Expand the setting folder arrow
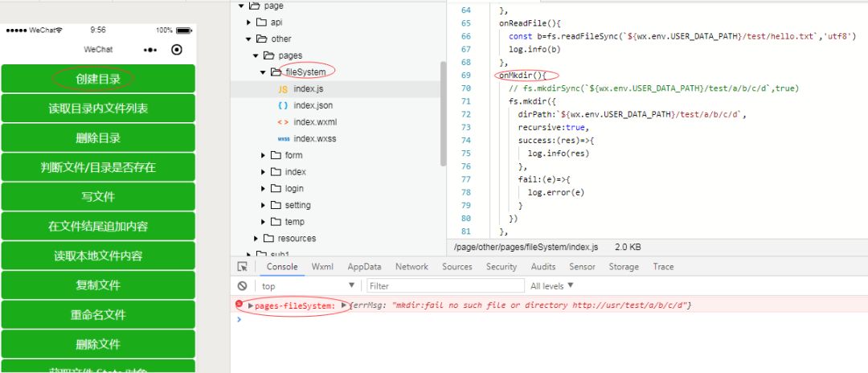 (263, 205)
